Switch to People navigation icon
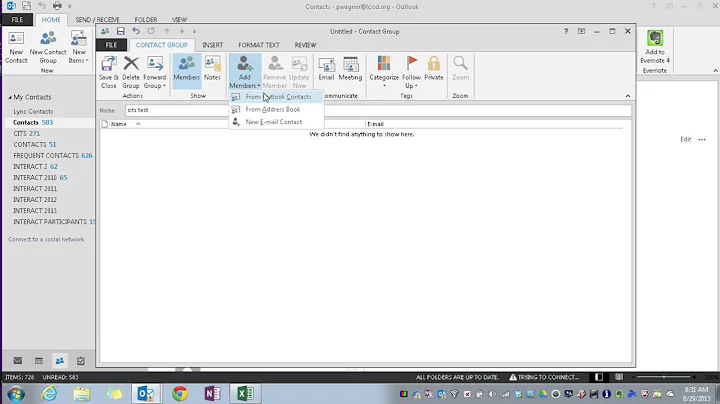 coord(60,361)
